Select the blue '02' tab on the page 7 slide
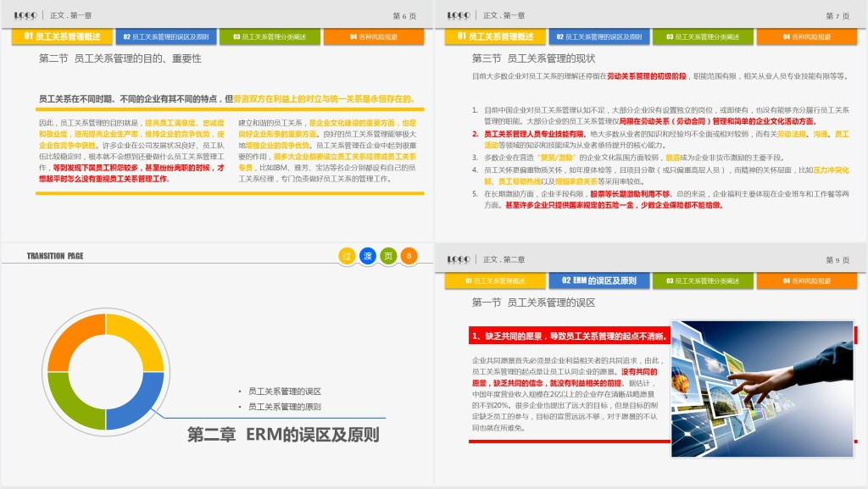The height and width of the screenshot is (489, 868). coord(599,37)
